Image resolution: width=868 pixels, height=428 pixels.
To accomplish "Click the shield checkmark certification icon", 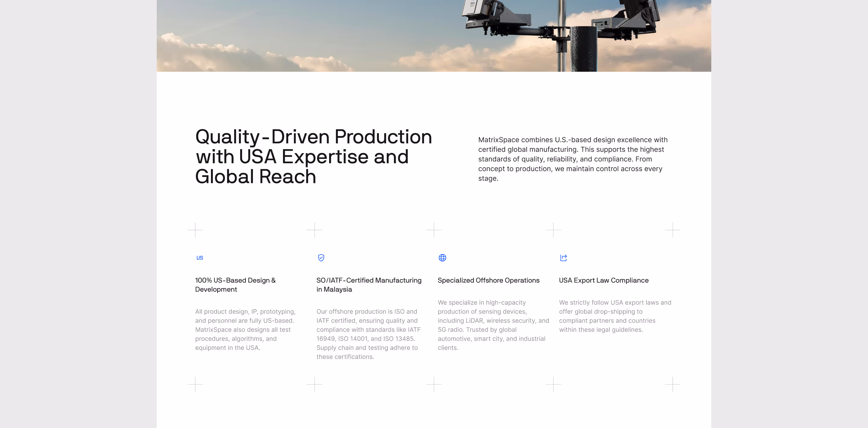I will pyautogui.click(x=321, y=258).
